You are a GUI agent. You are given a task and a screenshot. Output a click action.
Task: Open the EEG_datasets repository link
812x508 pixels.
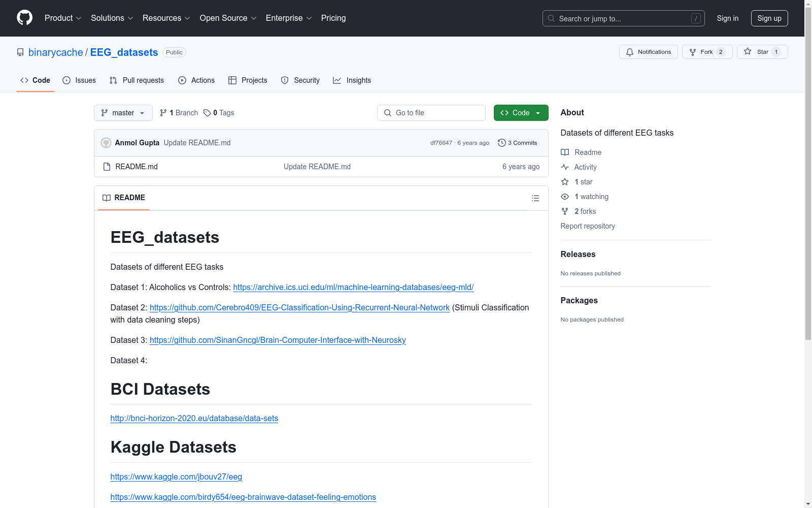point(124,52)
